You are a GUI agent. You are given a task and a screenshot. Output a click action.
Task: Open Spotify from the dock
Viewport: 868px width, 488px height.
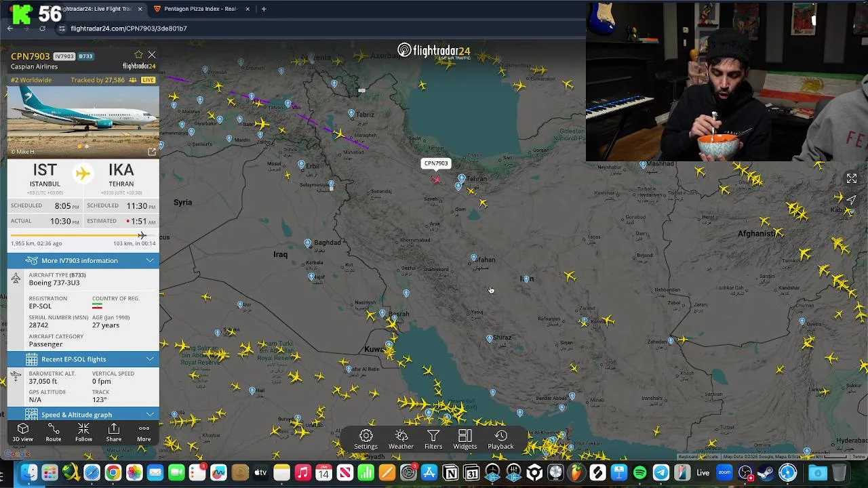tap(639, 472)
